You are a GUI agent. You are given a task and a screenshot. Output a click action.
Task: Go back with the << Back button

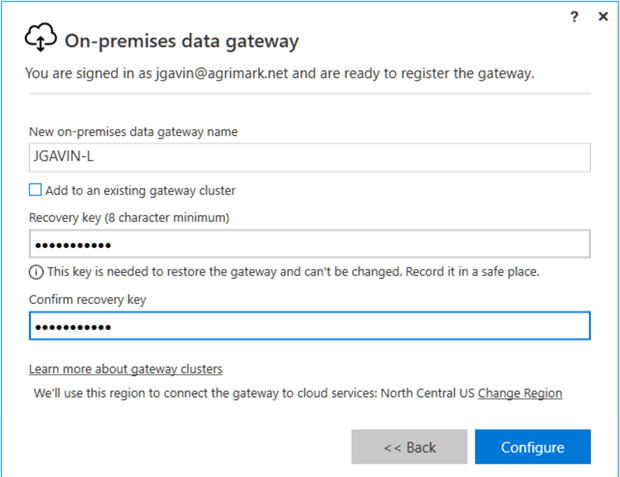tap(408, 447)
